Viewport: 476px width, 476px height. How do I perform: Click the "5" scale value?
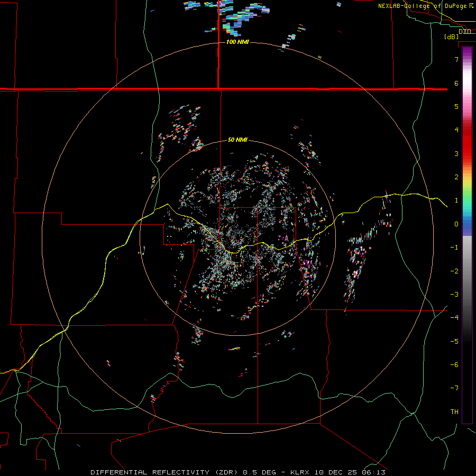coord(456,106)
